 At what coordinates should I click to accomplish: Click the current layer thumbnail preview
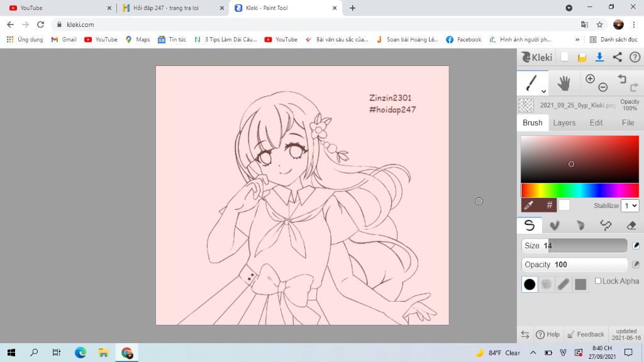tap(526, 106)
